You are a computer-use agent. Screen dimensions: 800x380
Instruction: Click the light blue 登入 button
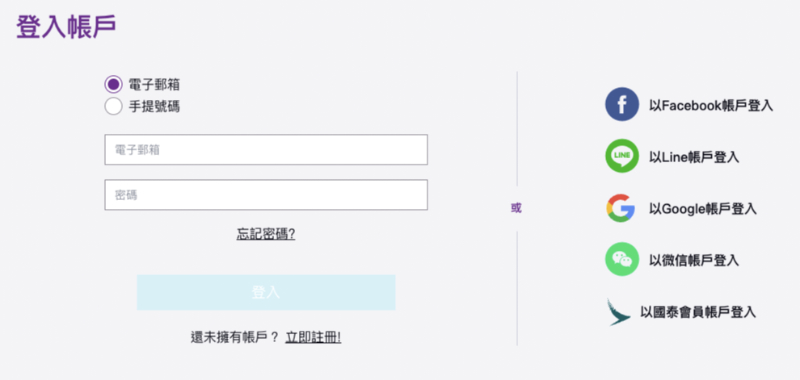[266, 292]
